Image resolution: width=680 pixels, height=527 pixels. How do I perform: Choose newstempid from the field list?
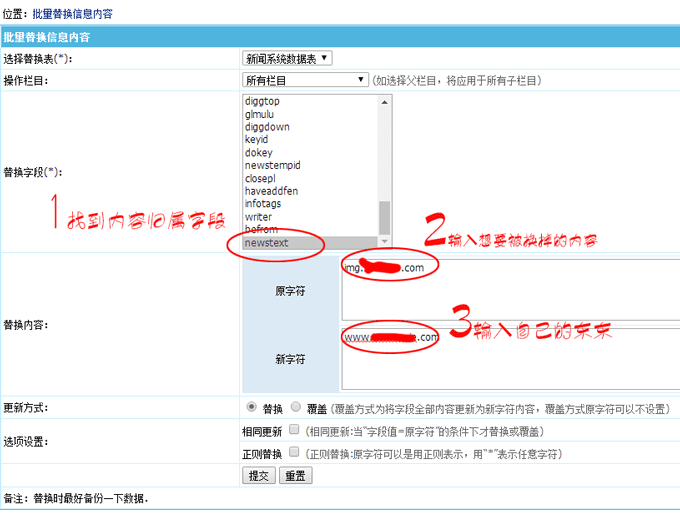click(x=272, y=166)
